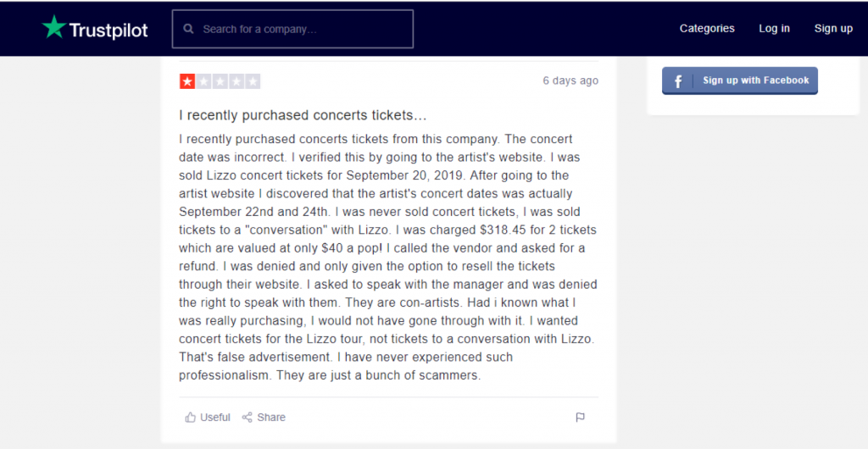
Task: Open the Sign up link in header
Action: coord(833,29)
